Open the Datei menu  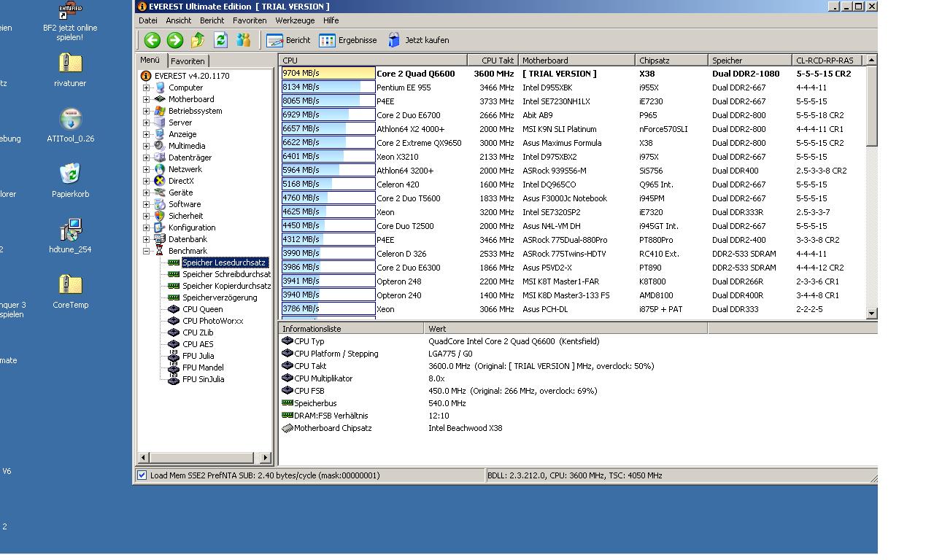coord(148,20)
